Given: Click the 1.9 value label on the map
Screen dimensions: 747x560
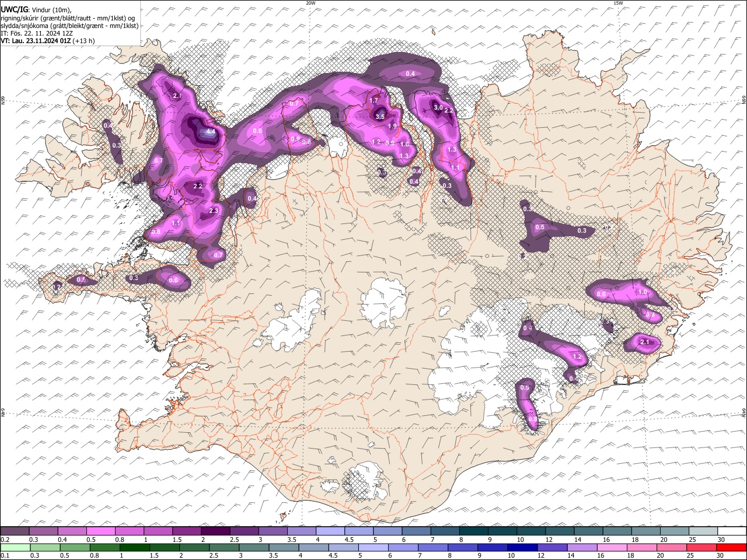Looking at the screenshot, I should (392, 126).
